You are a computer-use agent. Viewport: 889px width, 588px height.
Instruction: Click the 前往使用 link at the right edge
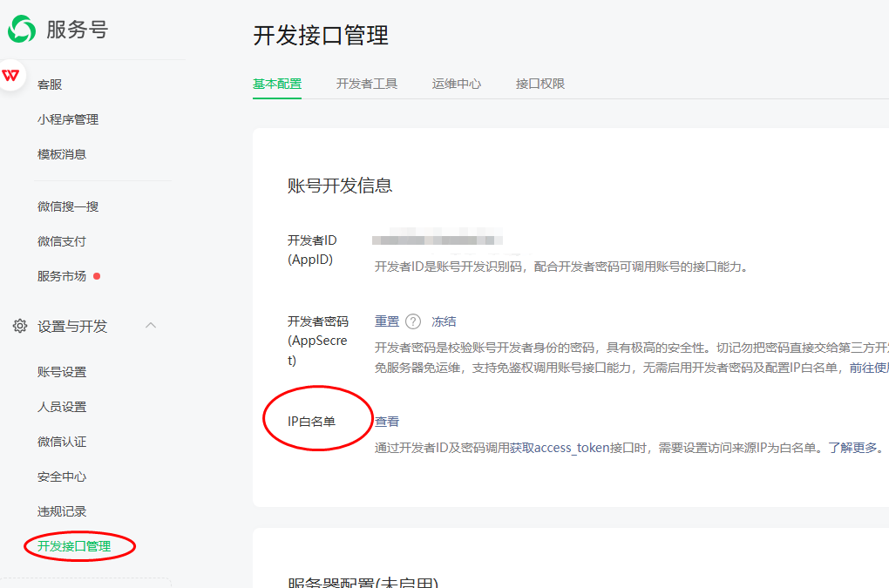pos(869,368)
